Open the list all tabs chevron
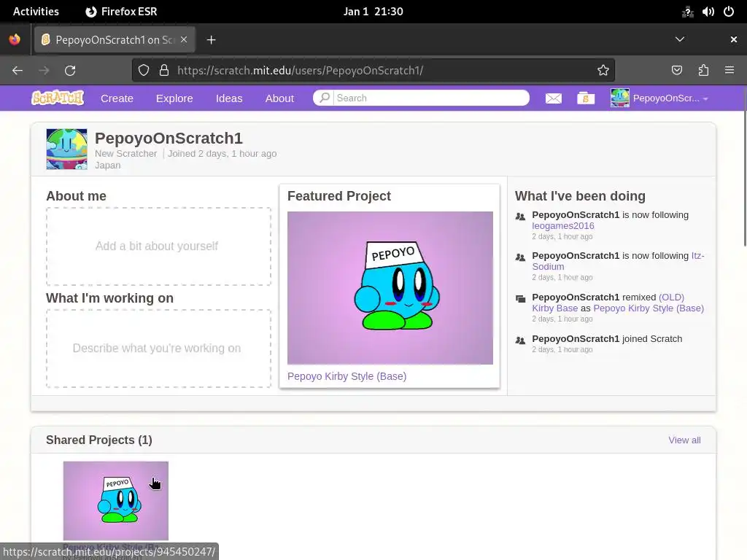Viewport: 747px width, 560px height. (x=680, y=39)
